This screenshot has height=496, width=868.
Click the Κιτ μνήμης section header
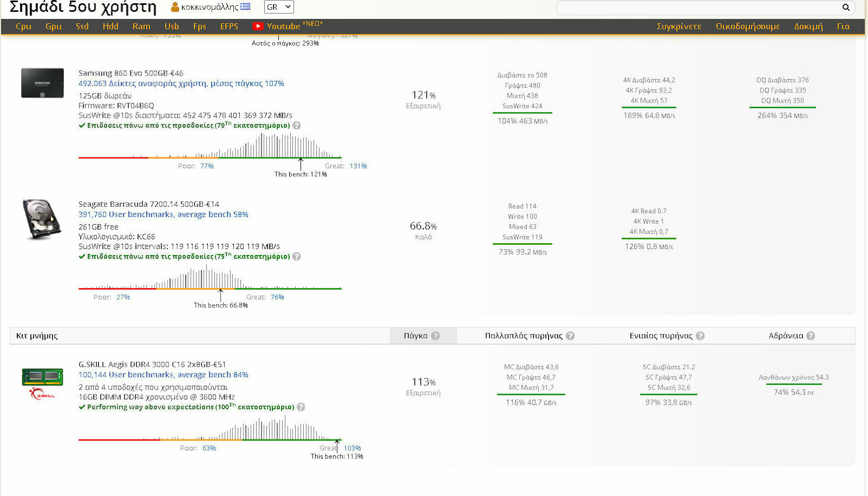tap(37, 336)
